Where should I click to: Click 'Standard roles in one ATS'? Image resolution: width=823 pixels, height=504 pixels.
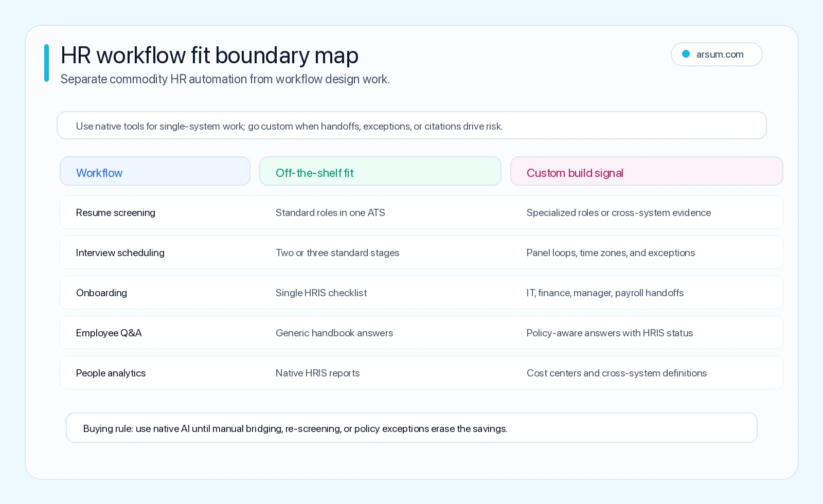coord(330,212)
